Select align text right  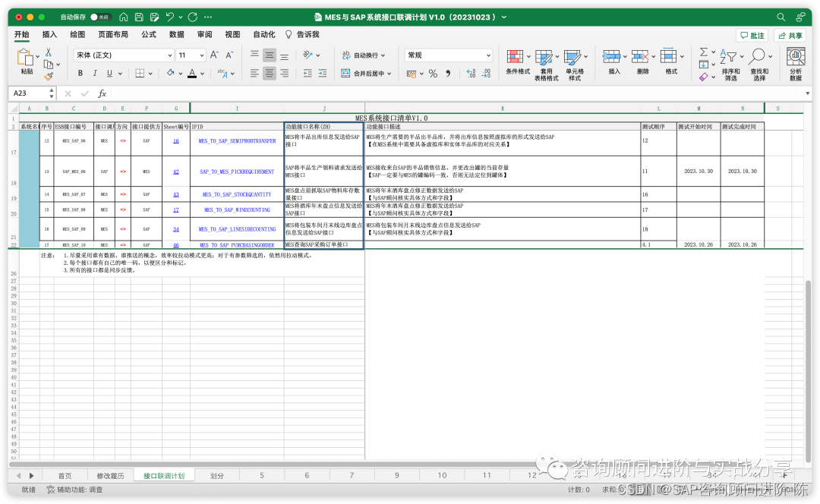tap(284, 73)
